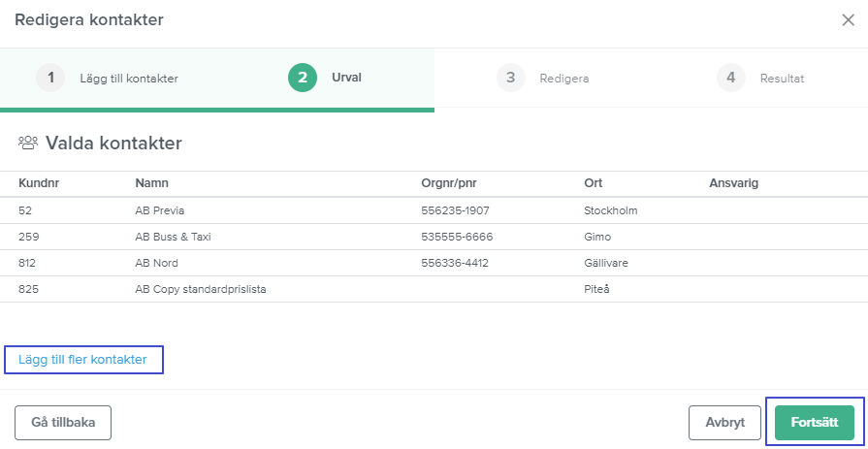Click the Piteå city cell
The width and height of the screenshot is (868, 449).
click(596, 289)
